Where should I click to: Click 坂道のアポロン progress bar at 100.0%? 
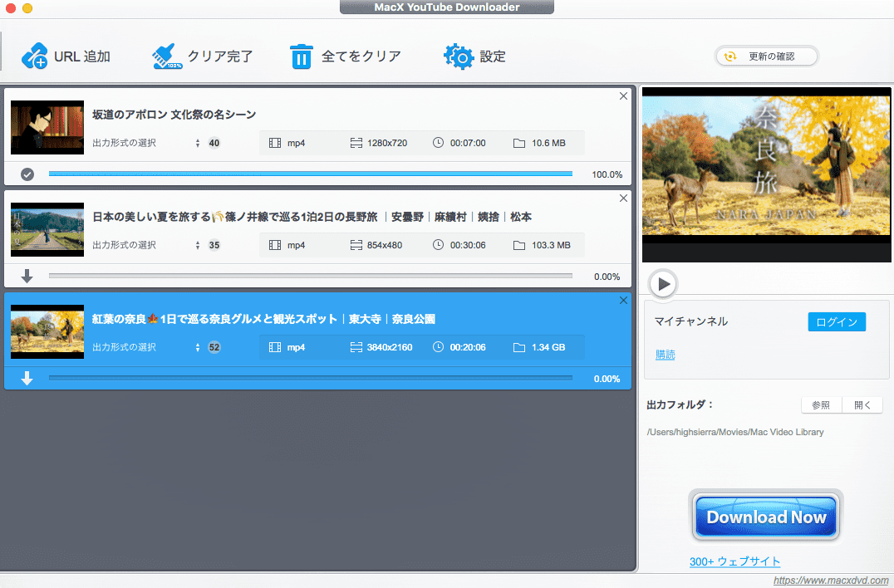click(x=311, y=174)
